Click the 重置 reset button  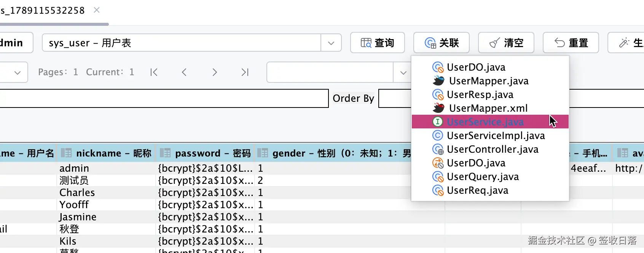point(571,43)
